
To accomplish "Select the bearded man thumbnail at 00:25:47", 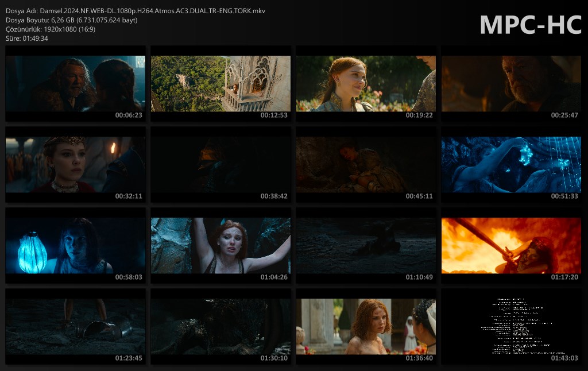I will (511, 83).
